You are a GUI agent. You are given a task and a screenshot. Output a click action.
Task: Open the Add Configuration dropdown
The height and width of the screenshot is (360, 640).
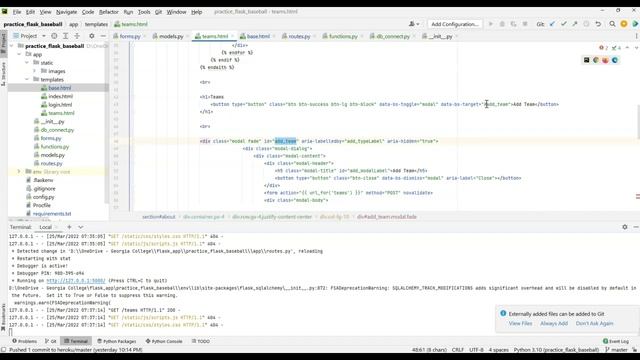pyautogui.click(x=455, y=24)
